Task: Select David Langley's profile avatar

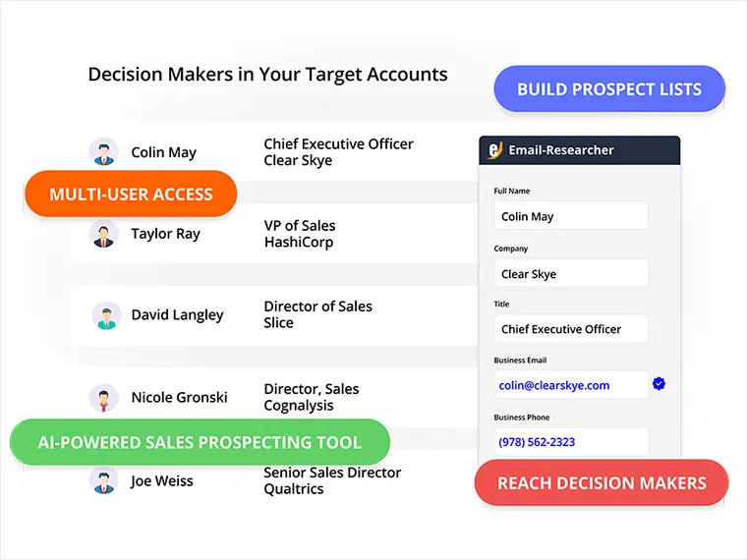Action: [x=107, y=315]
